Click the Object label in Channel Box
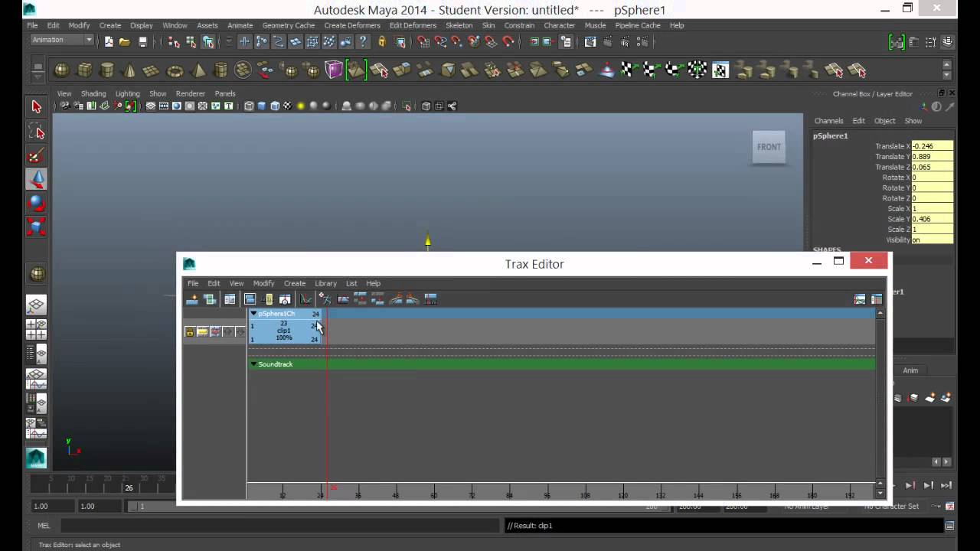Viewport: 980px width, 551px height. [884, 121]
